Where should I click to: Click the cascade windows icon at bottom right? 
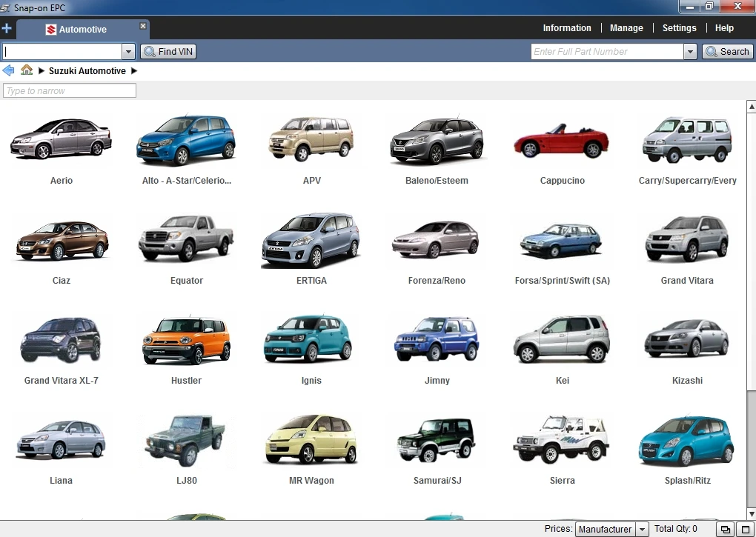click(x=726, y=529)
